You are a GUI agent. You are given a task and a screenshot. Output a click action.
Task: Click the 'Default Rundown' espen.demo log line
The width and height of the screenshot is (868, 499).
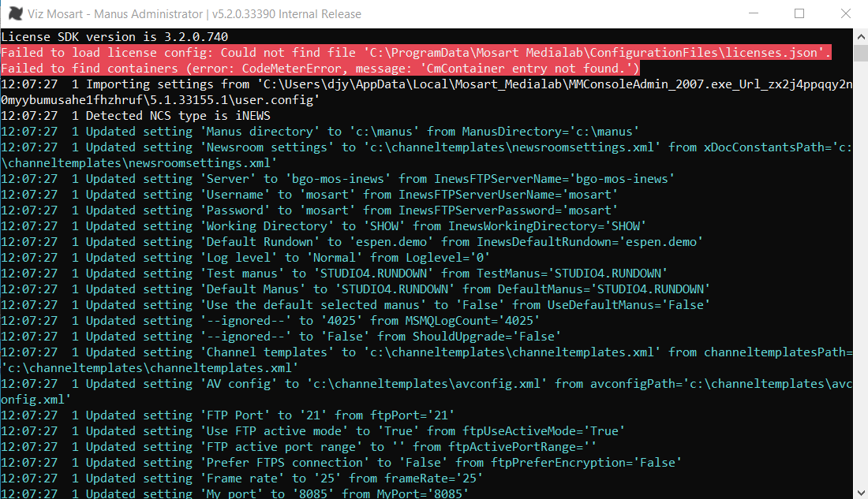(351, 242)
